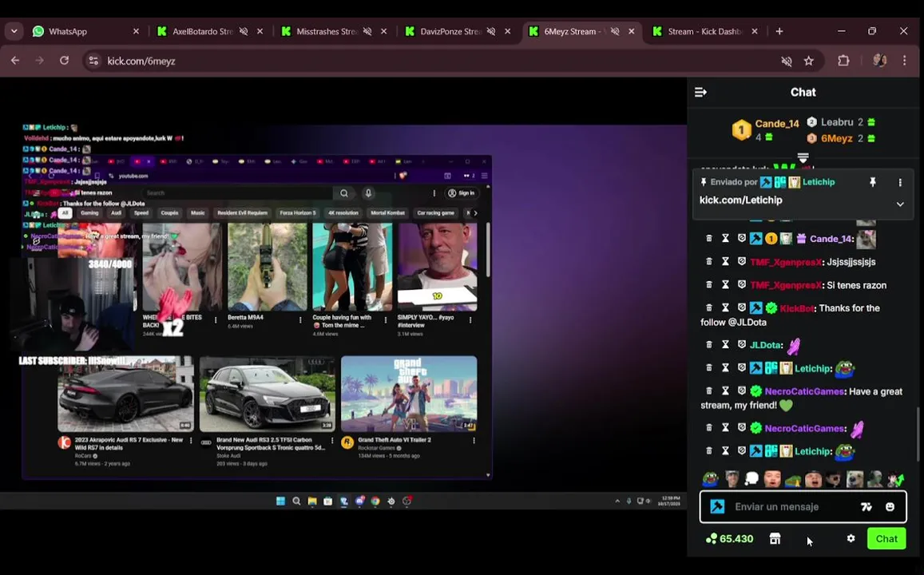Open browser extensions puzzle icon
The image size is (924, 575).
[844, 61]
